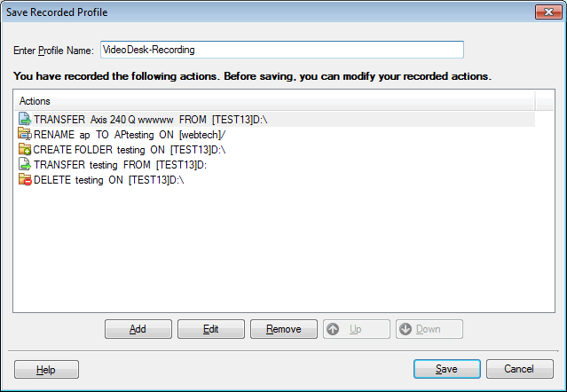Click the TRANSFER Axis 240 Q action icon
The width and height of the screenshot is (567, 392).
click(24, 118)
